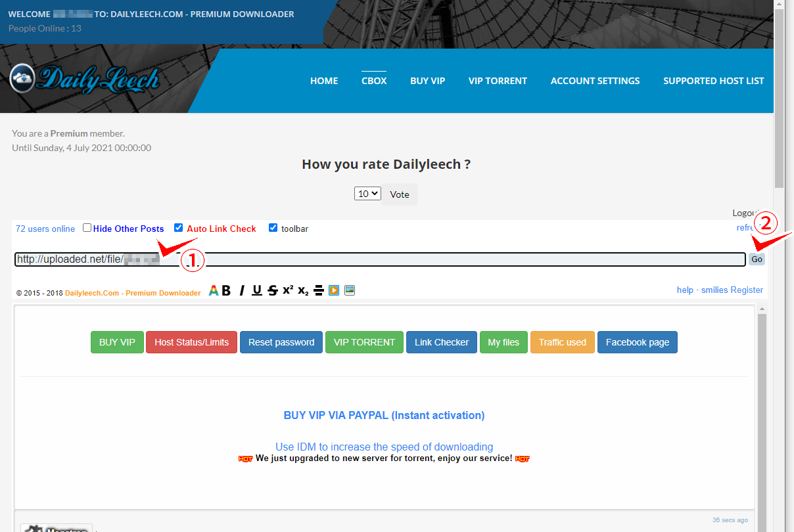Click the green VIP TORRENT button
This screenshot has width=794, height=532.
coord(364,342)
